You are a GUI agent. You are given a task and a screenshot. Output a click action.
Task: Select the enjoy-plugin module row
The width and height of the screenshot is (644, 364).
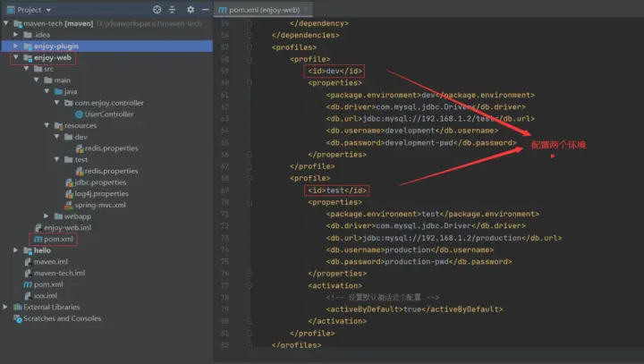click(106, 46)
